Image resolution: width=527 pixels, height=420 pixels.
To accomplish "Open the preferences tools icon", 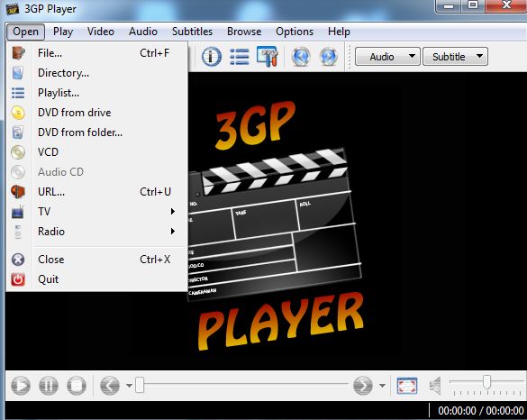I will (268, 56).
